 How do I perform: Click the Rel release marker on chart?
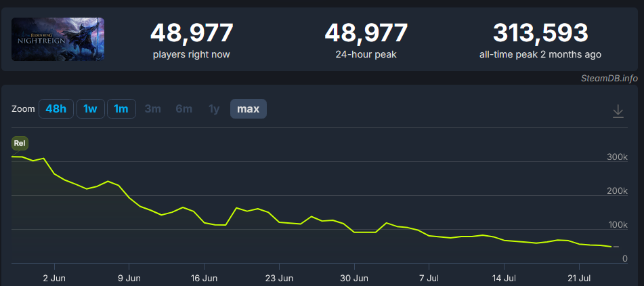(x=20, y=144)
